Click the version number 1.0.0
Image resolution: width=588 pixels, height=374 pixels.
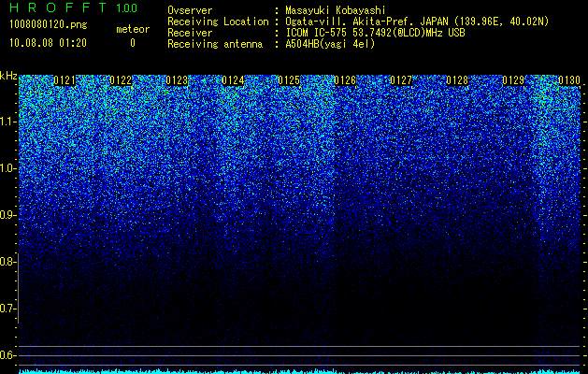(x=127, y=8)
